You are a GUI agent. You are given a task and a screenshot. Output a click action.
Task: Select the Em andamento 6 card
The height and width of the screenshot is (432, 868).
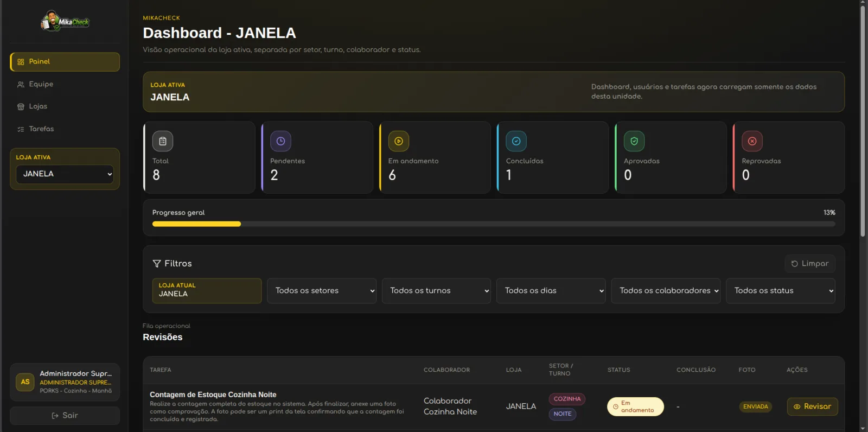point(435,157)
